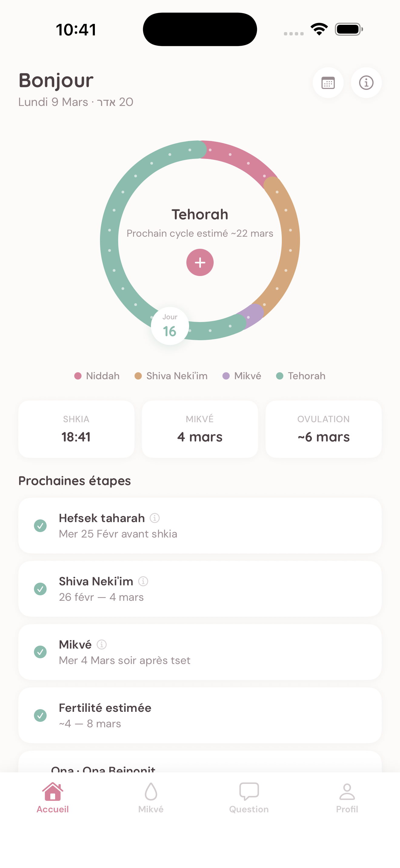Toggle the Shiva Neki'im step checkmark
The image size is (400, 868).
(x=41, y=589)
